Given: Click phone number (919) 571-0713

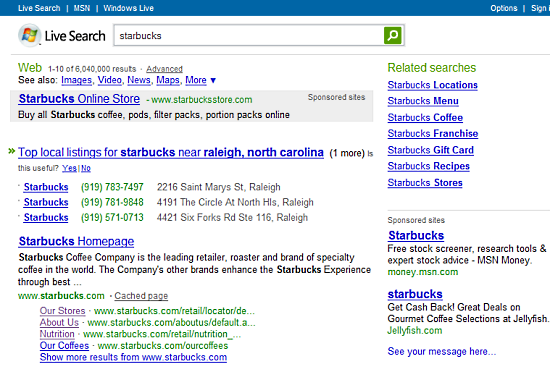Looking at the screenshot, I should [x=112, y=217].
